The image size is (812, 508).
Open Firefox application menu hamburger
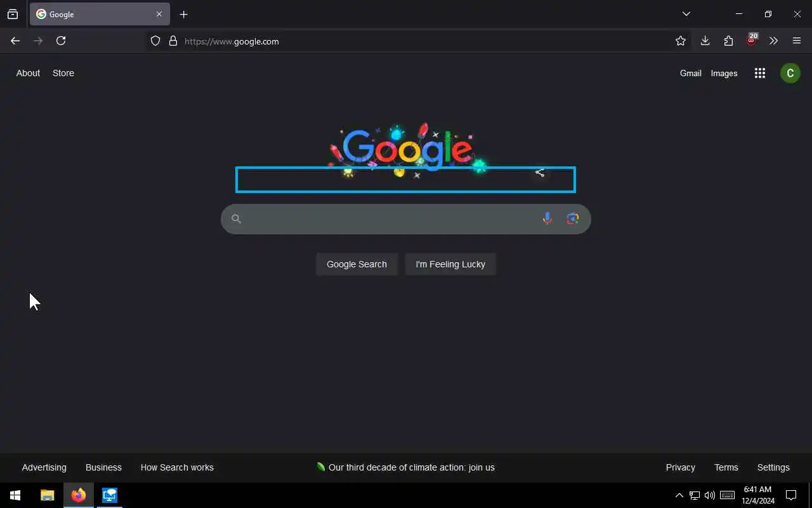click(797, 41)
